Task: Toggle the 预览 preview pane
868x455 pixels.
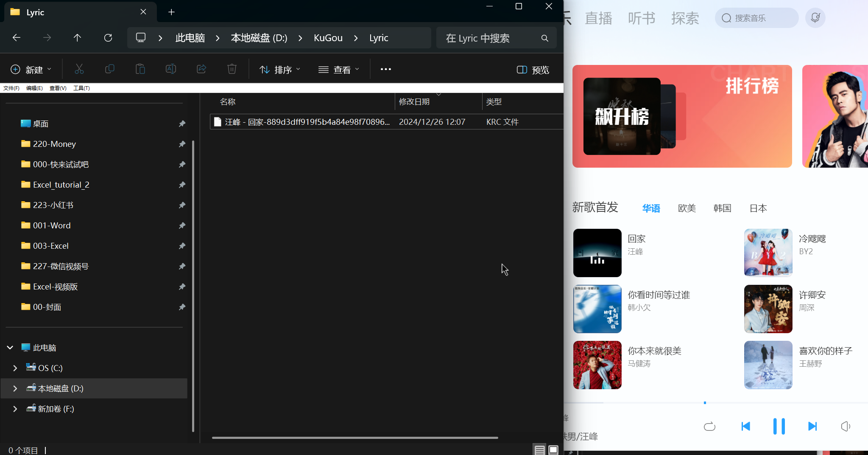Action: click(533, 70)
